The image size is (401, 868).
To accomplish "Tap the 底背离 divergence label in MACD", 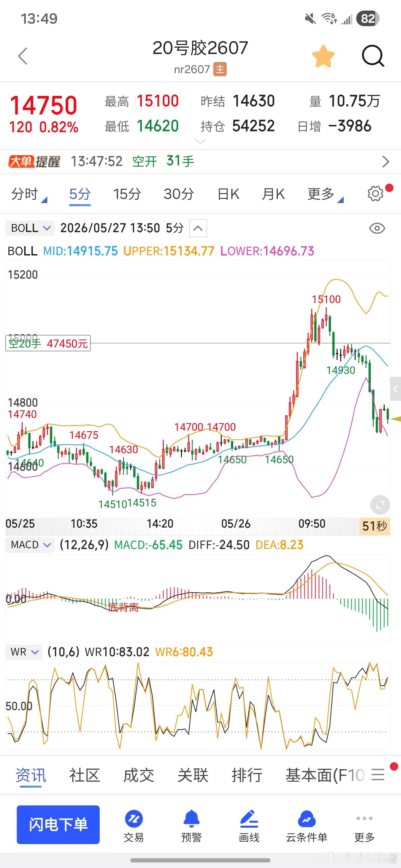I will click(123, 608).
